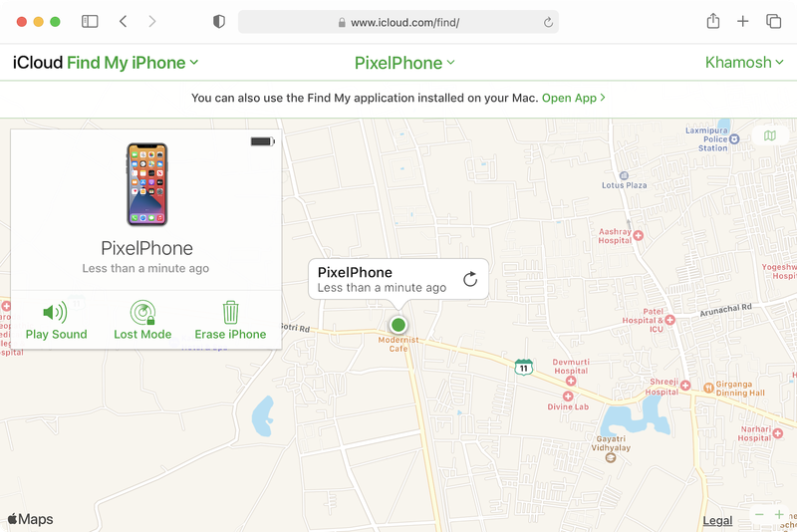Toggle the Safari sidebar
Image resolution: width=797 pixels, height=532 pixels.
point(90,21)
